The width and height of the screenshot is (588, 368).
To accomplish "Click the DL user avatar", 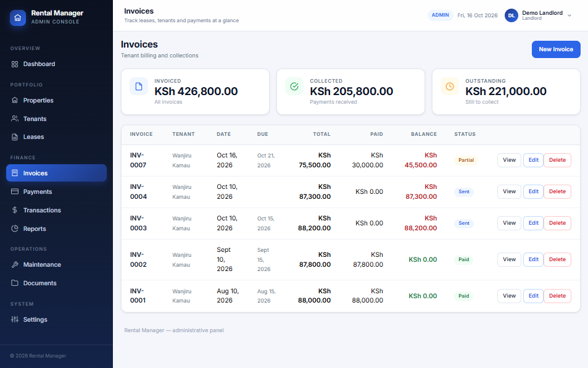I will coord(511,15).
